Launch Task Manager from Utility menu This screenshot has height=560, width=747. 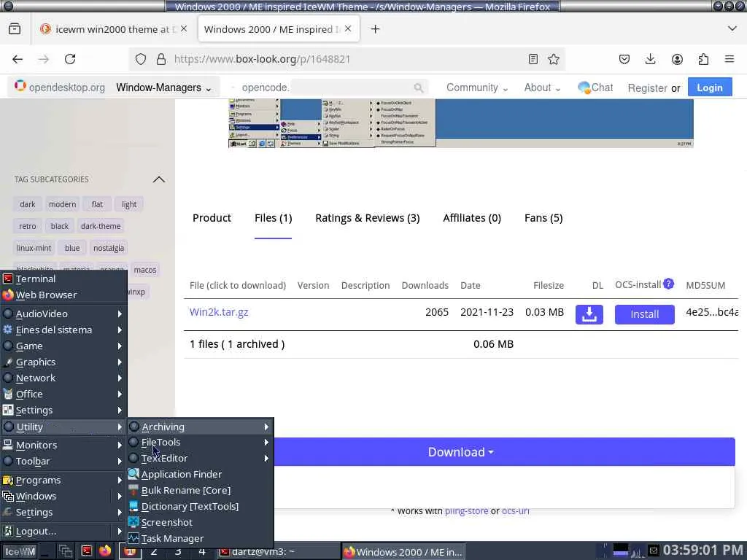200,539
